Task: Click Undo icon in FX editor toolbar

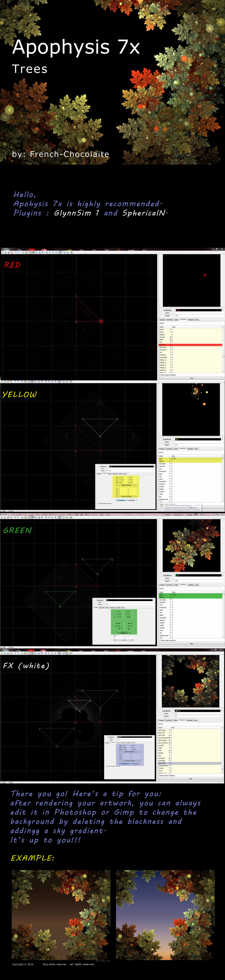Action: (15, 653)
